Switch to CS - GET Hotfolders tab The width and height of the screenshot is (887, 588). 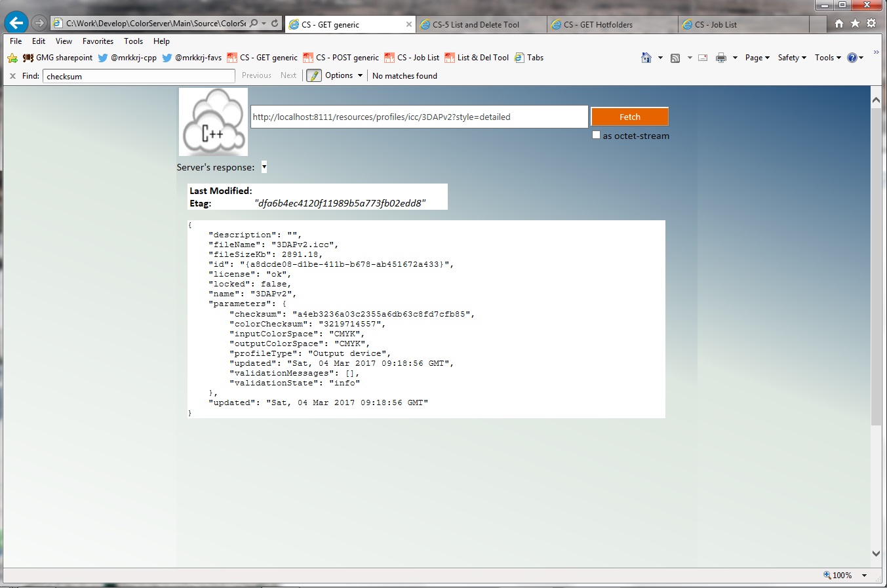[612, 24]
